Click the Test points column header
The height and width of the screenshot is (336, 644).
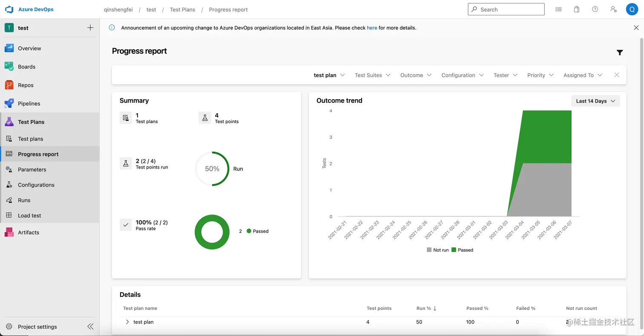[x=379, y=308]
